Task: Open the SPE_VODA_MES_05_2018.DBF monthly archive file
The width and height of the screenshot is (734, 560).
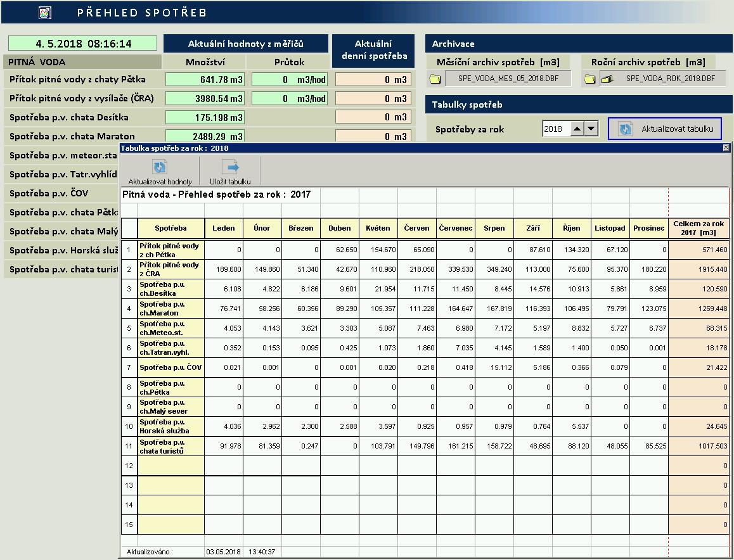Action: pos(507,79)
